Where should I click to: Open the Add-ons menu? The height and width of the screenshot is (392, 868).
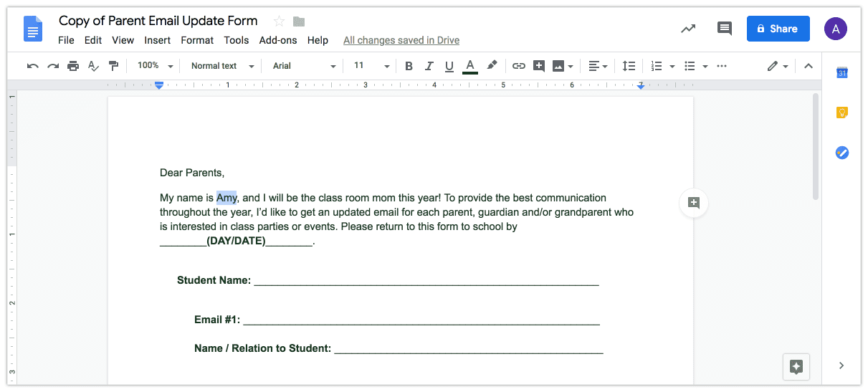click(278, 40)
